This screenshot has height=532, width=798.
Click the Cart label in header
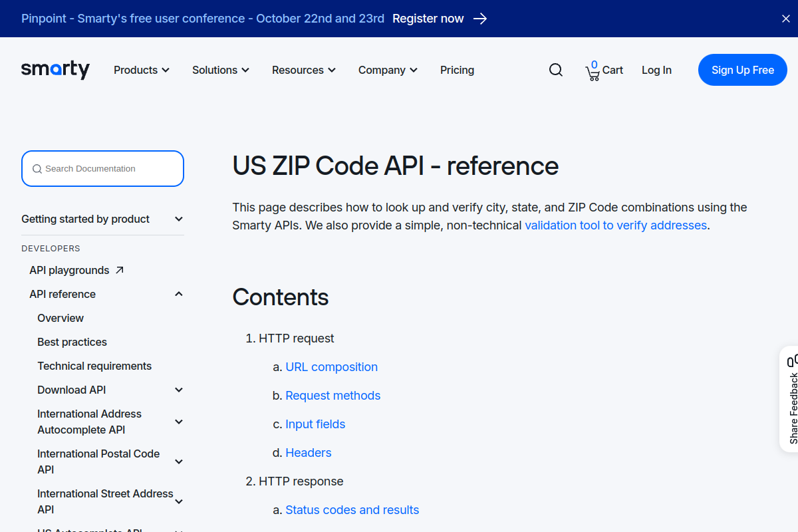pos(612,70)
